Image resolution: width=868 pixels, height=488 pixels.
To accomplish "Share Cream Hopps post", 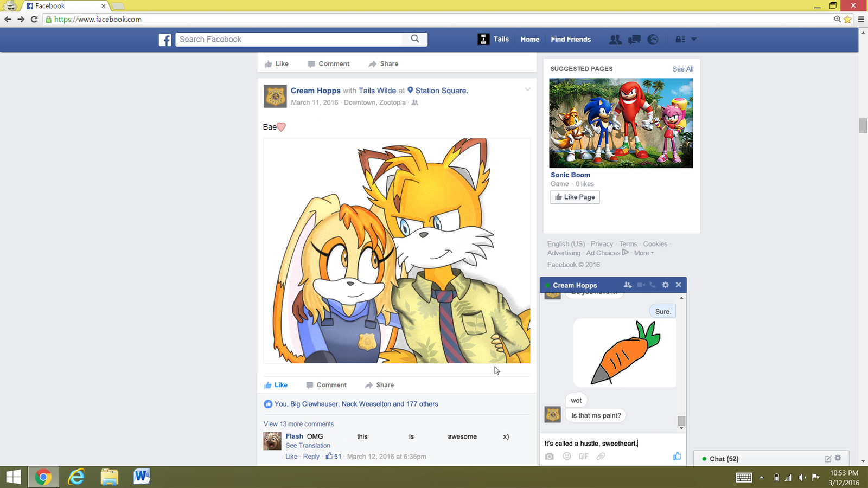I will coord(379,385).
